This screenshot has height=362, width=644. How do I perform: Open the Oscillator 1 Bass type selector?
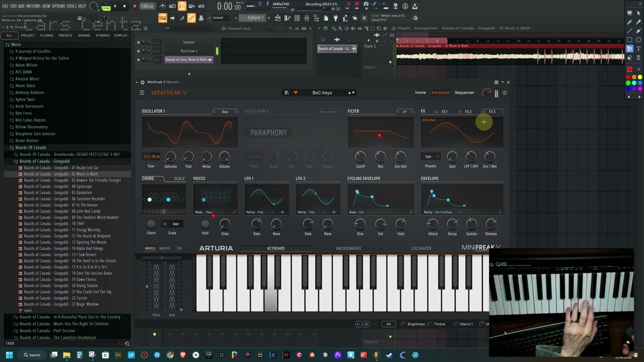[225, 112]
